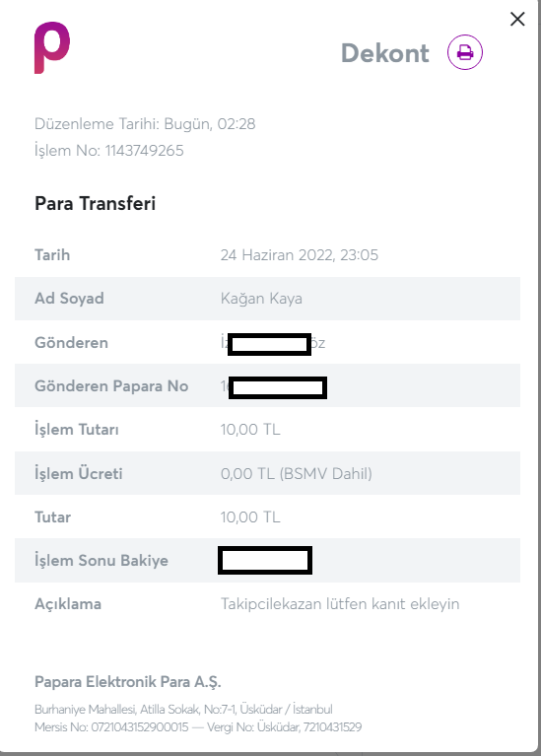
Task: Click the İşlem No 1143749265 text
Action: [109, 151]
